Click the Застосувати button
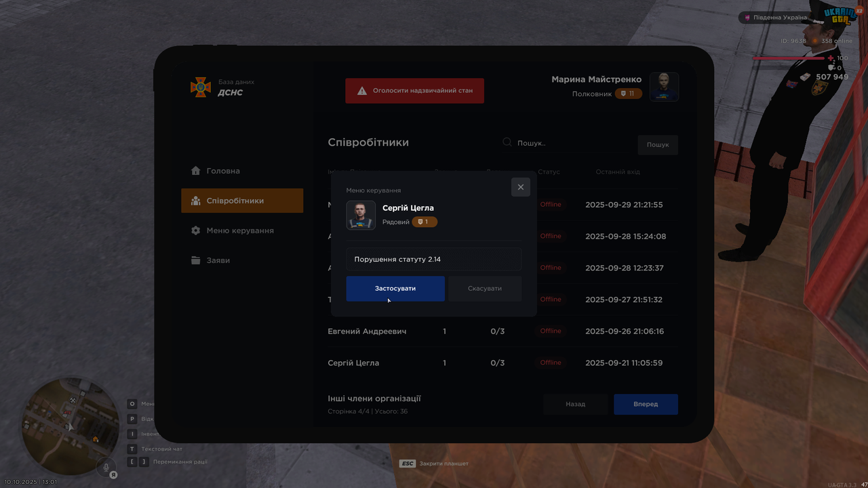This screenshot has width=868, height=488. point(395,289)
